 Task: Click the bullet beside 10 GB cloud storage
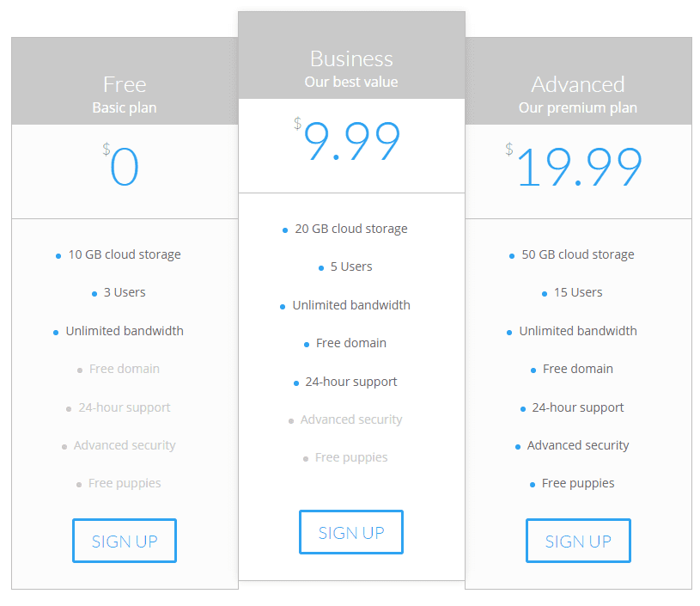(x=57, y=255)
